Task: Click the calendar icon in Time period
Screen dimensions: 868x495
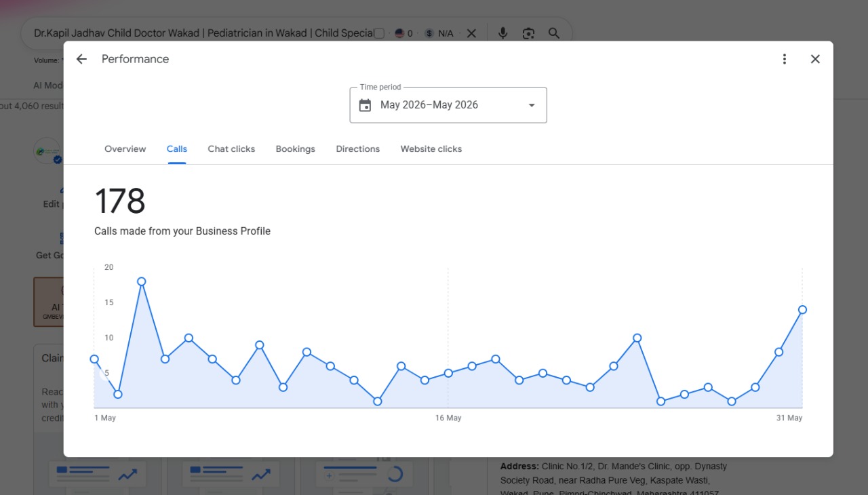Action: point(365,105)
